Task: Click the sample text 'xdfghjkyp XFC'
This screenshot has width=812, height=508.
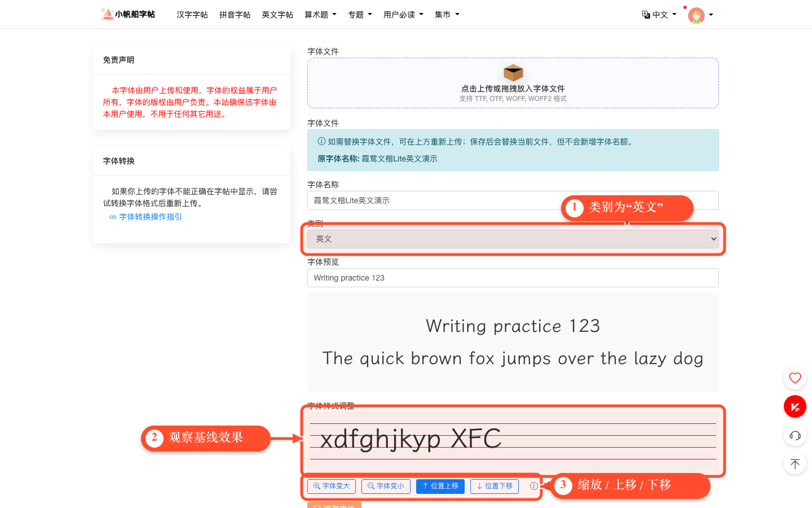Action: click(411, 439)
